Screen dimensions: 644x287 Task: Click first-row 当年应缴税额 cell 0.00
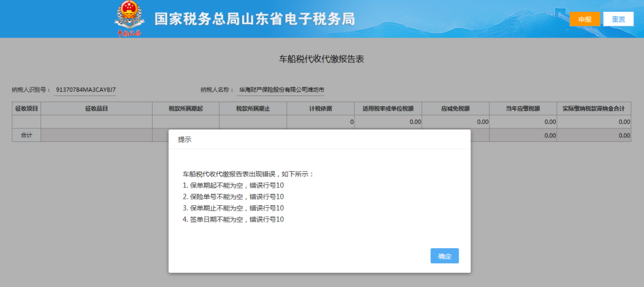523,122
